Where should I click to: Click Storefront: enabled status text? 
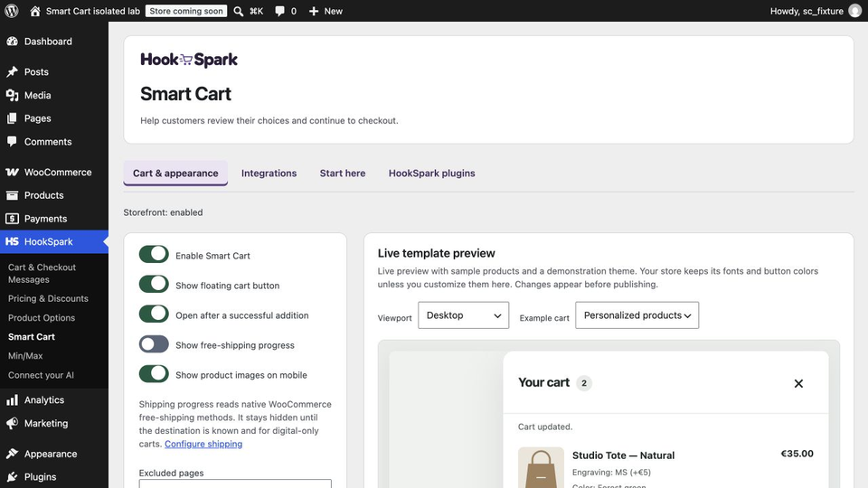(163, 212)
